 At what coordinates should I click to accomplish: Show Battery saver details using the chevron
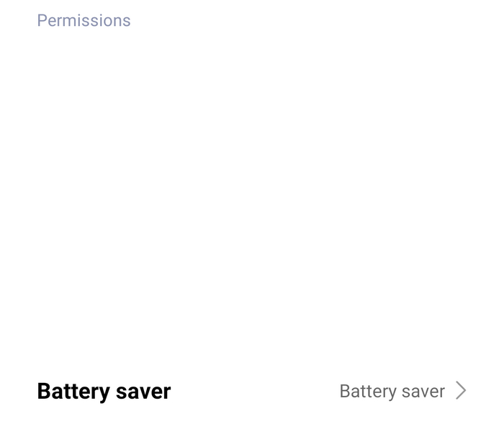[461, 391]
